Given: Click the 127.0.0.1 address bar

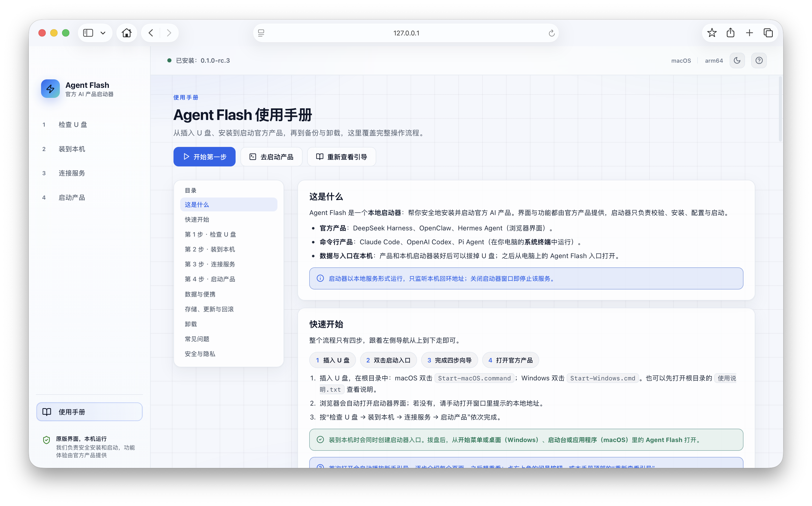Looking at the screenshot, I should (x=406, y=33).
